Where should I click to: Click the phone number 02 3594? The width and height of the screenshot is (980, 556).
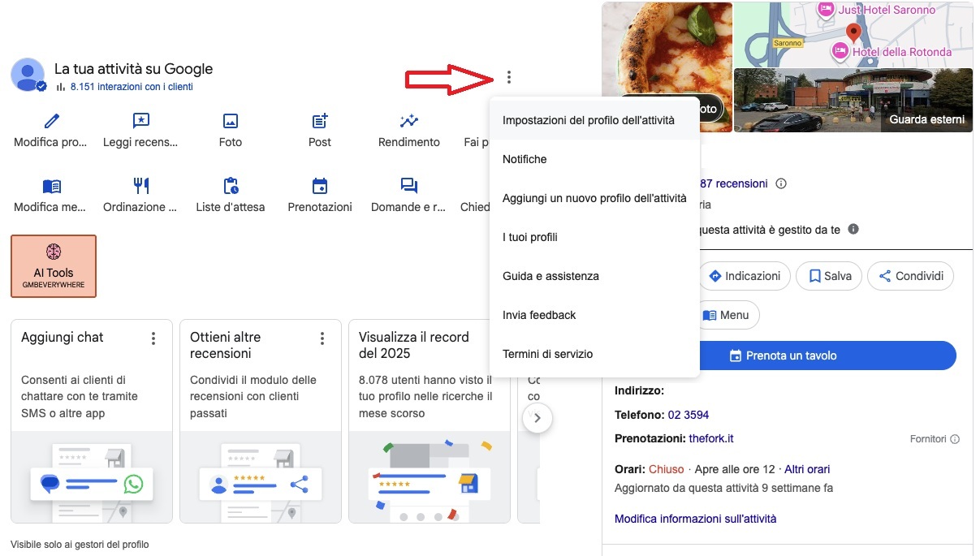point(689,415)
